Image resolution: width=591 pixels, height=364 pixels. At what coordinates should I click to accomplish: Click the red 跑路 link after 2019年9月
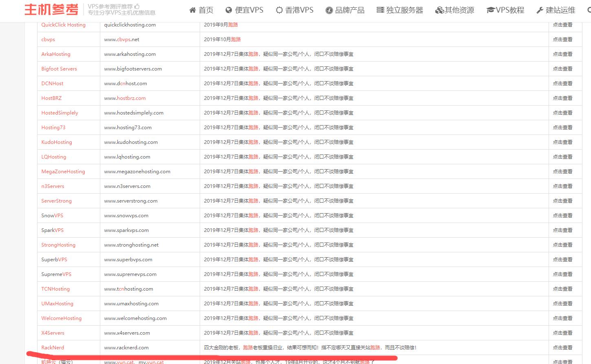tap(233, 25)
